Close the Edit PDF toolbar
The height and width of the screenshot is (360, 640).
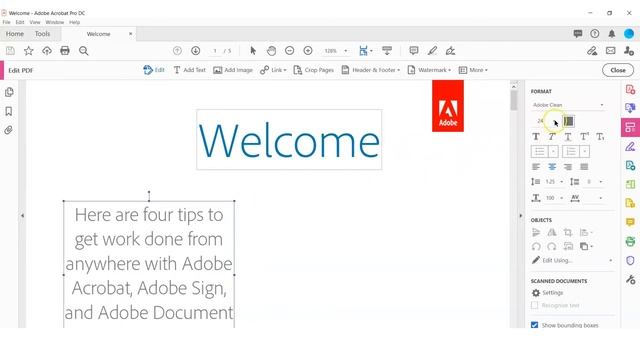(618, 70)
